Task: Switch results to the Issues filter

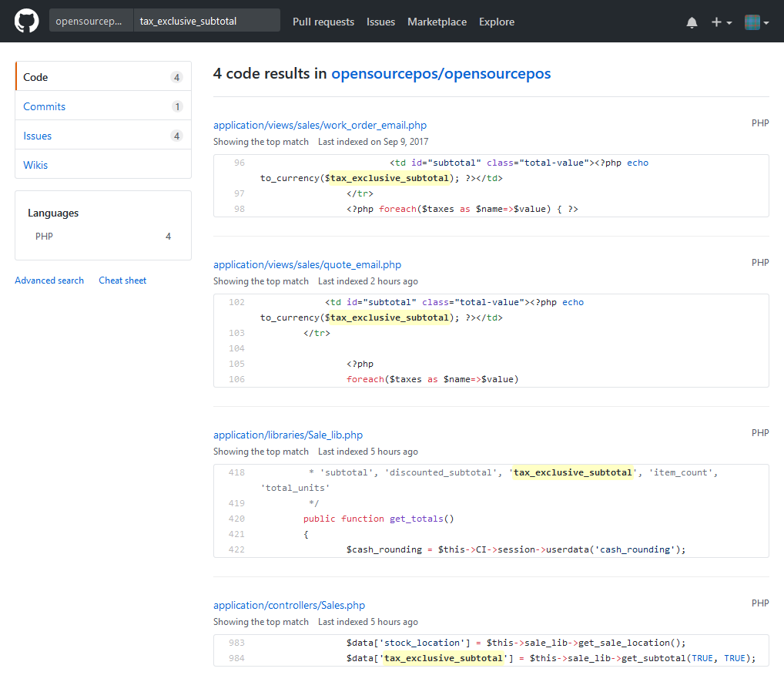Action: (37, 135)
